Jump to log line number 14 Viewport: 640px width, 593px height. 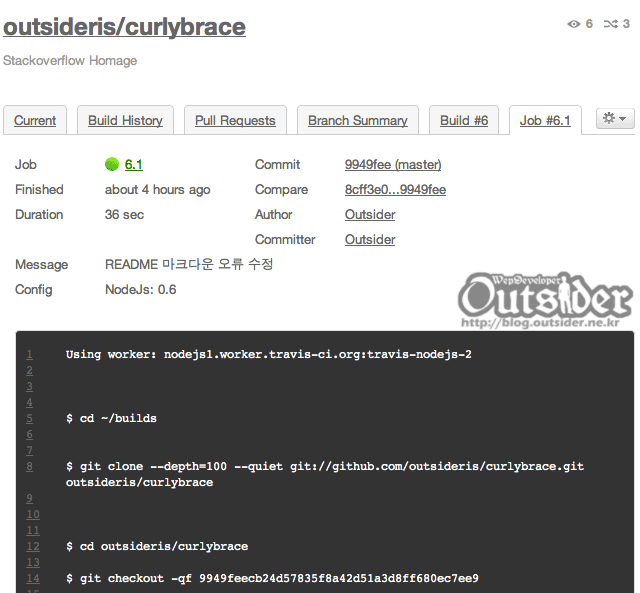click(x=33, y=578)
